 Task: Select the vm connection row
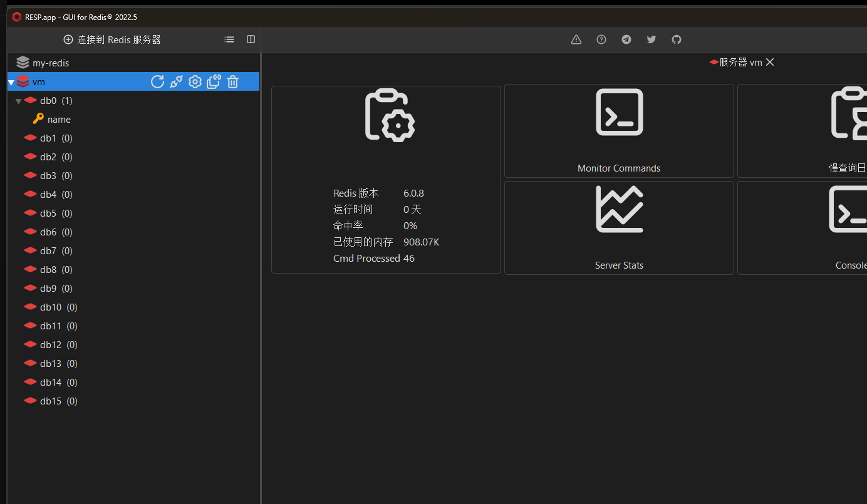tap(133, 81)
